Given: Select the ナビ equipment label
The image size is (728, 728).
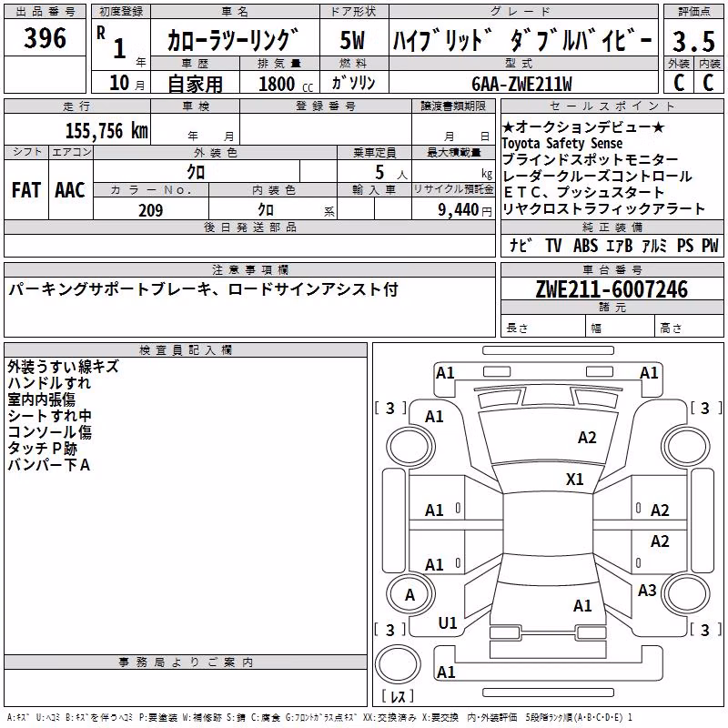Looking at the screenshot, I should point(521,245).
